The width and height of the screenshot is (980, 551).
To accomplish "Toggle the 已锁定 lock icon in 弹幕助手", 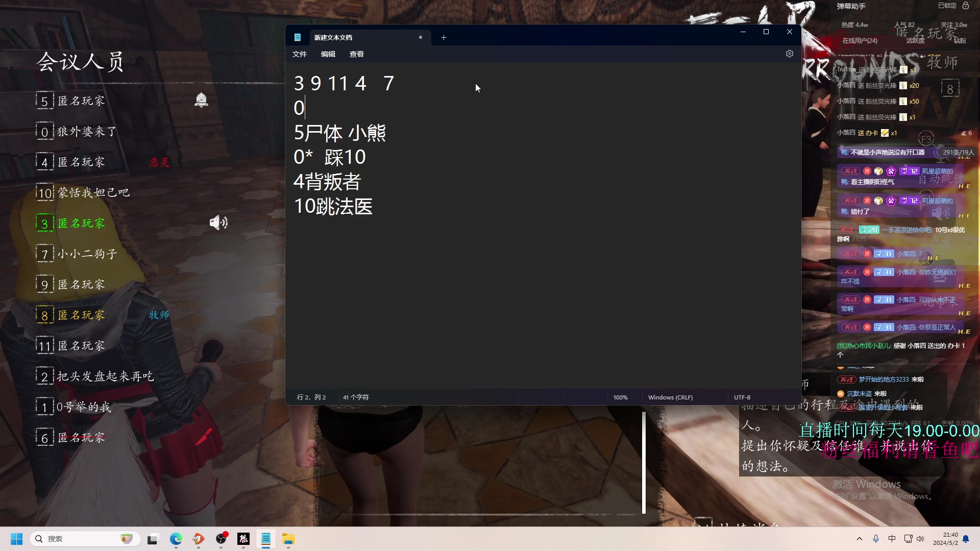I will pyautogui.click(x=966, y=5).
